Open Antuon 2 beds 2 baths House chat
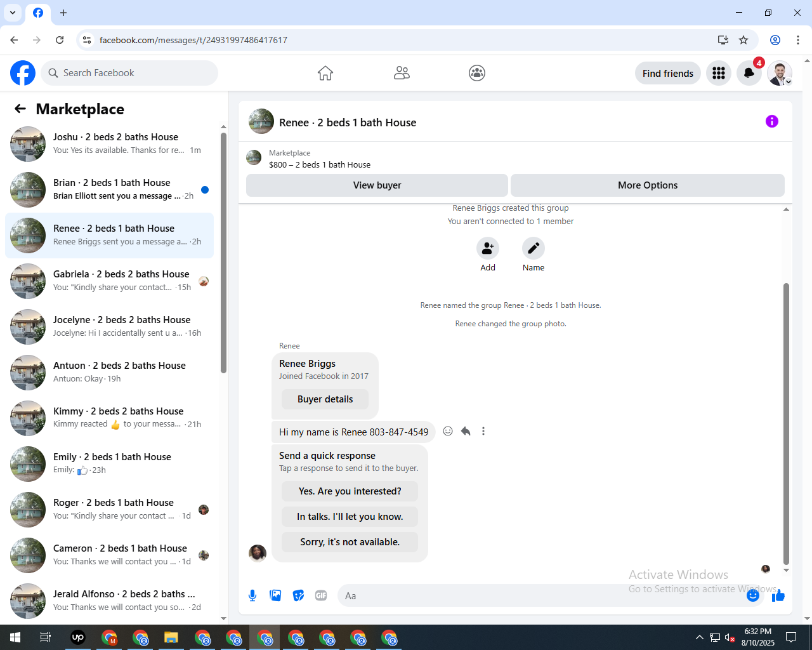 pos(109,373)
